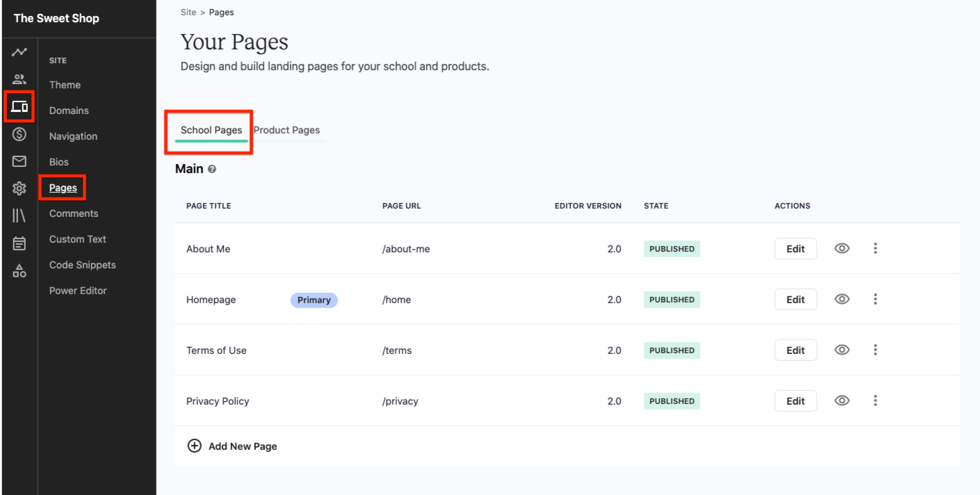Open the Emails envelope icon
Viewport: 980px width, 495px height.
[19, 161]
